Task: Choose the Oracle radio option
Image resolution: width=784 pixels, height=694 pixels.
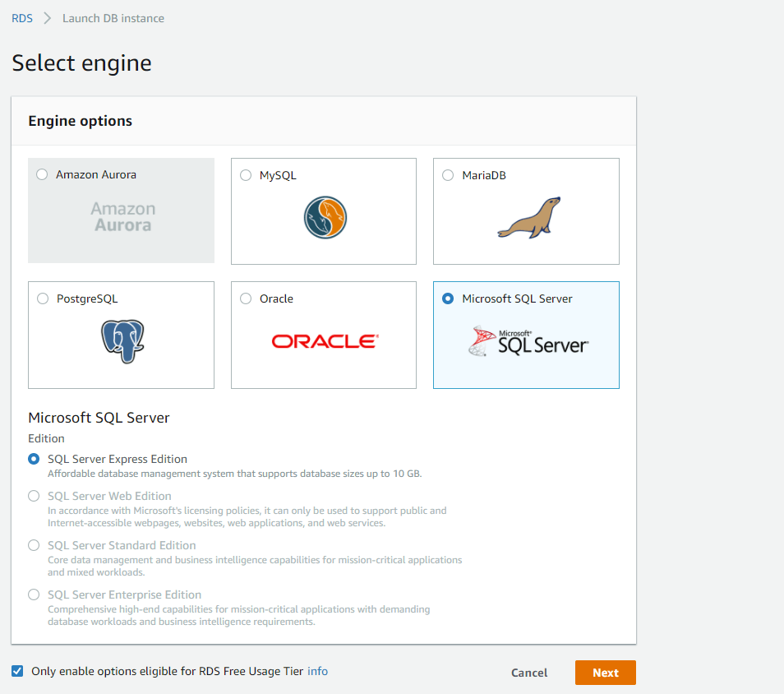Action: click(x=246, y=298)
